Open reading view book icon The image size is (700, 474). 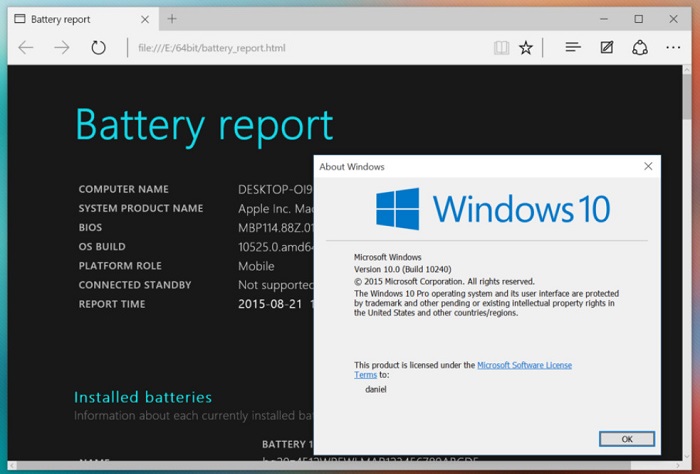501,48
